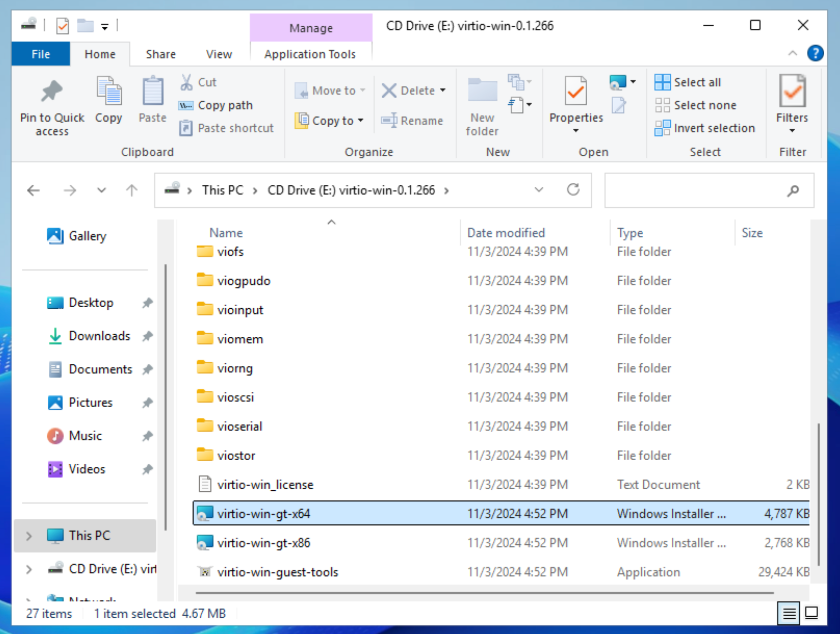
Task: Customize Quick Access Toolbar dropdown
Action: click(105, 27)
